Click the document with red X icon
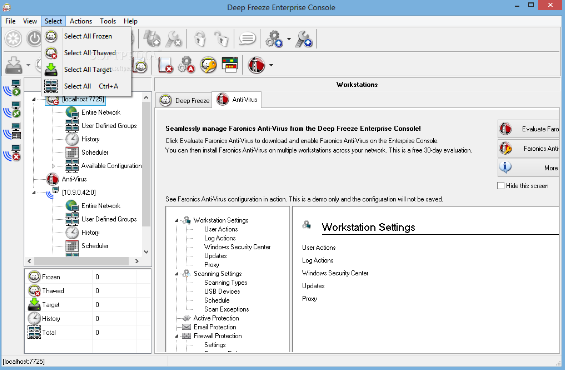 pos(165,65)
